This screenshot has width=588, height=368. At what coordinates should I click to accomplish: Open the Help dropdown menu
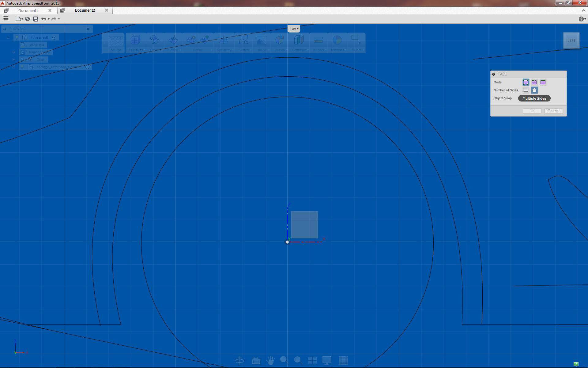click(582, 19)
